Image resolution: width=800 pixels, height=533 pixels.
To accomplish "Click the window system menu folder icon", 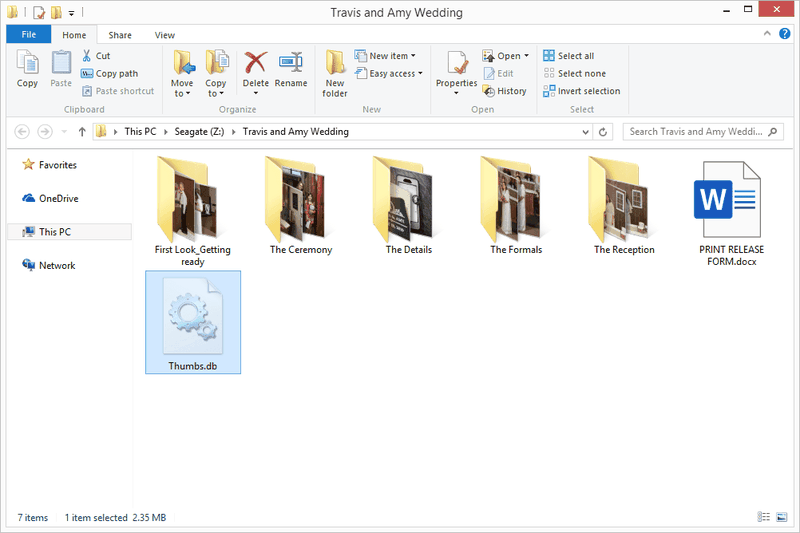I will coord(12,12).
